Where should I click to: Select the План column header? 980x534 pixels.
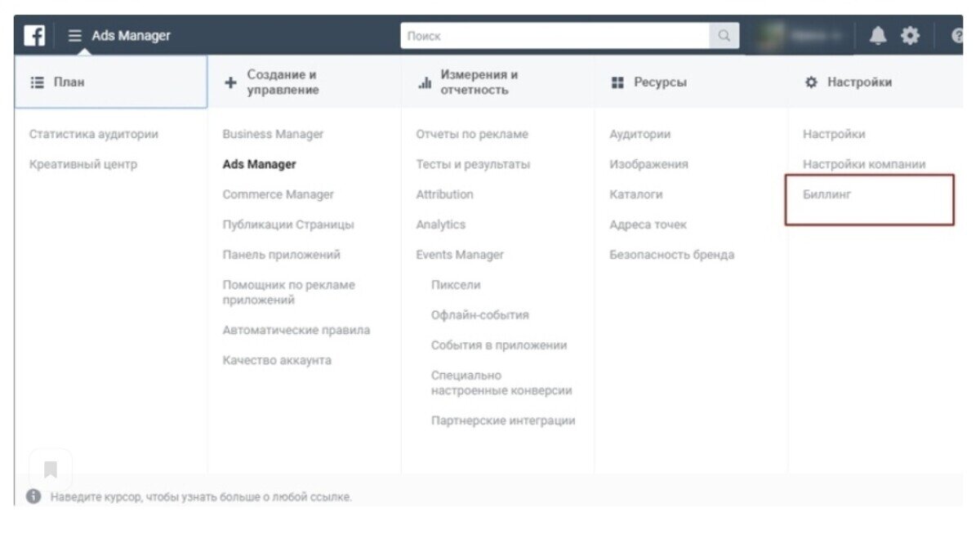click(x=111, y=82)
